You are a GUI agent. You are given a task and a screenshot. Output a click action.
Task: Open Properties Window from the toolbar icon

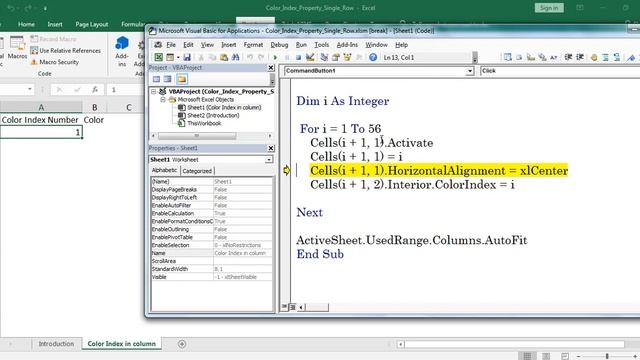(336, 58)
